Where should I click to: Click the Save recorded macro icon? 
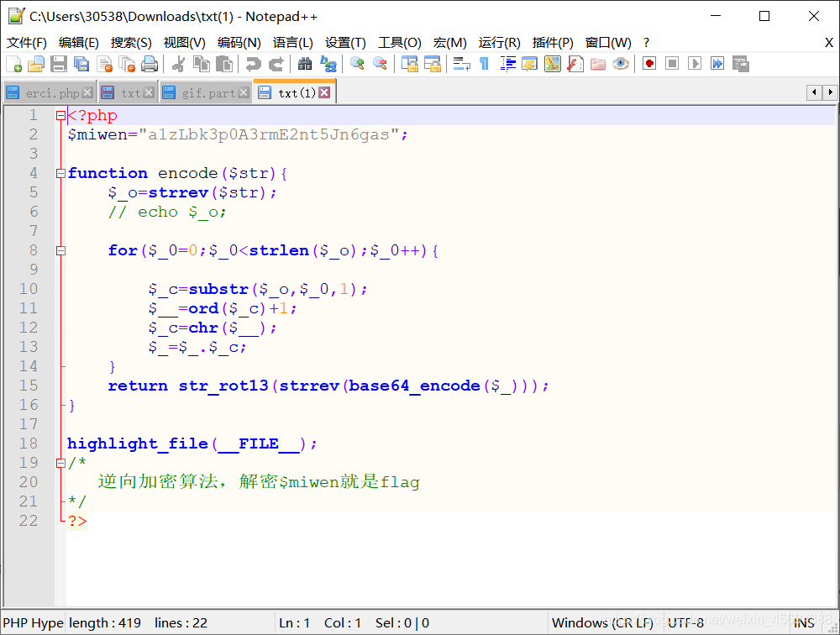(x=740, y=64)
